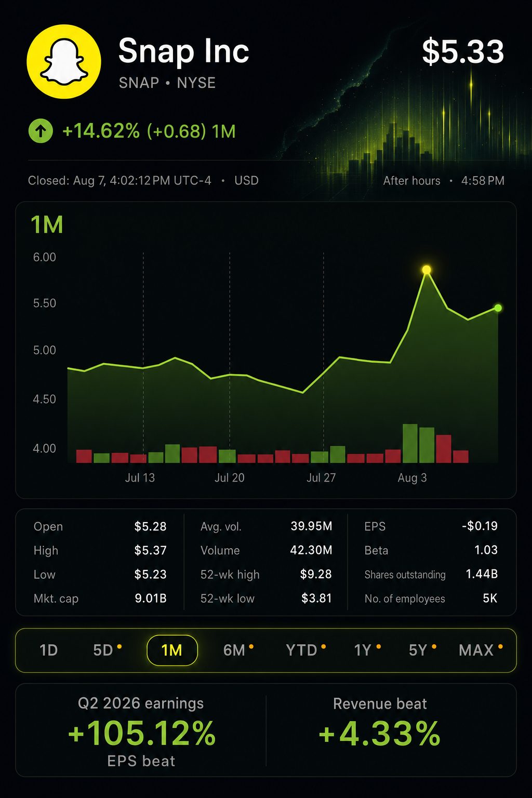Click the Mkt. cap value 9.01B
532x798 pixels.
point(151,598)
